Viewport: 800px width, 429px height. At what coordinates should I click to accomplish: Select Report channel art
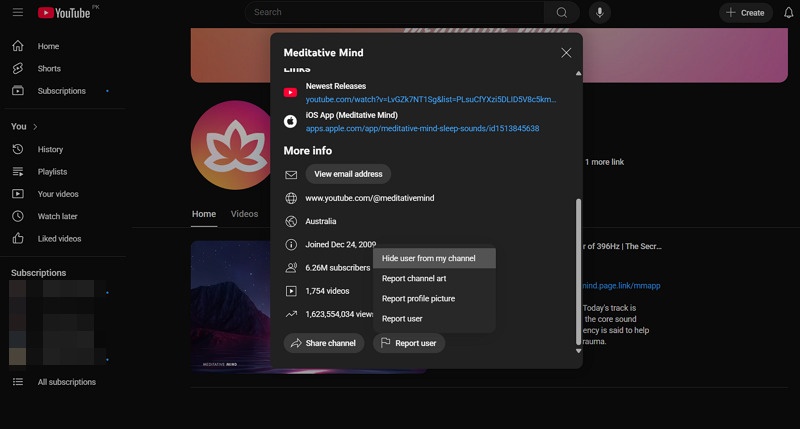[434, 279]
